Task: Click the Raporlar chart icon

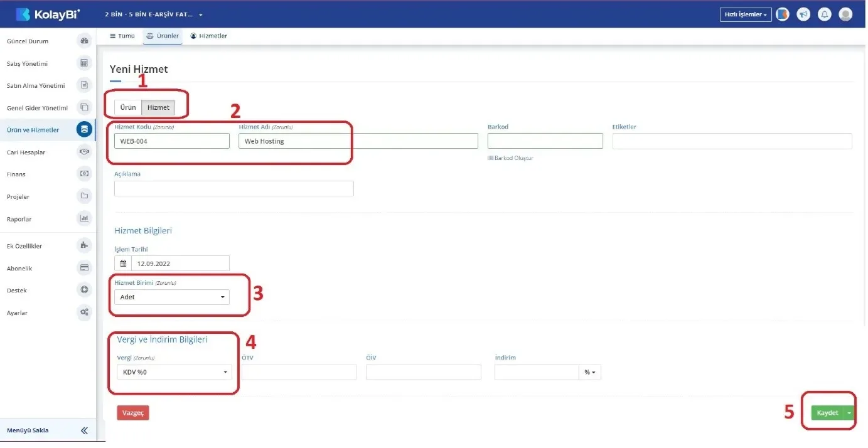Action: tap(84, 219)
